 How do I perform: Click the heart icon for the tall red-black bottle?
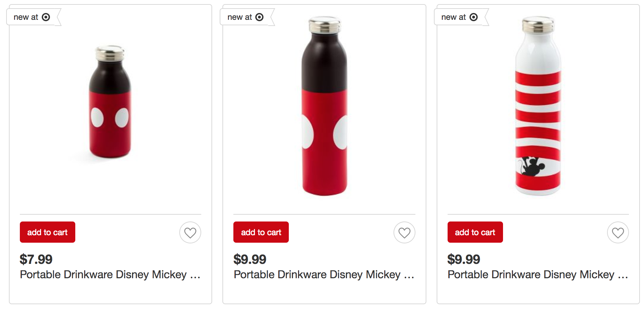(x=404, y=232)
